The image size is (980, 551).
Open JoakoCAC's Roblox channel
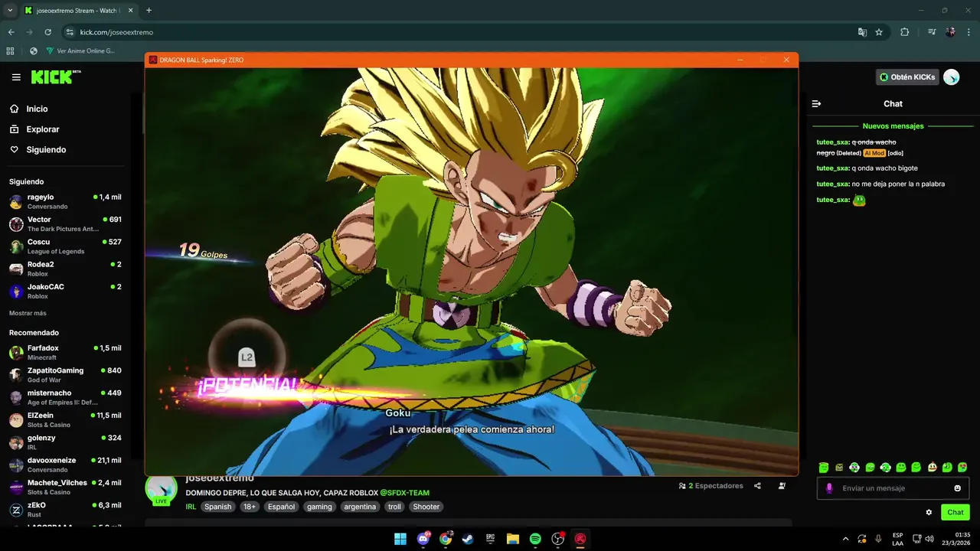point(65,291)
